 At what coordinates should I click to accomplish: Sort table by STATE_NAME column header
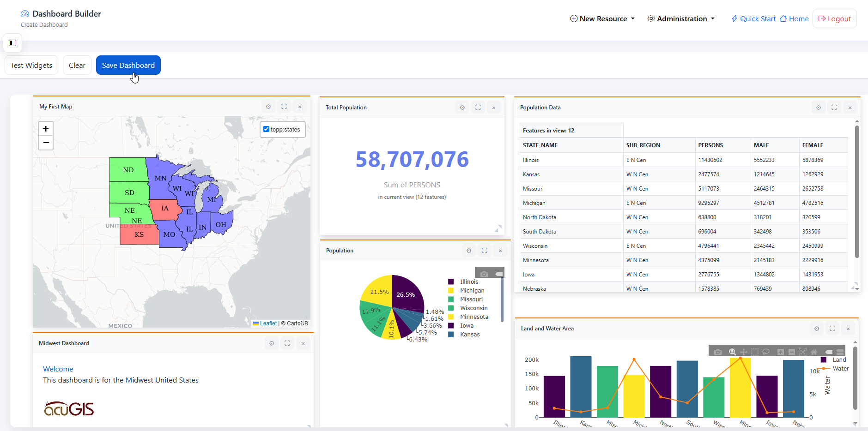[x=540, y=145]
